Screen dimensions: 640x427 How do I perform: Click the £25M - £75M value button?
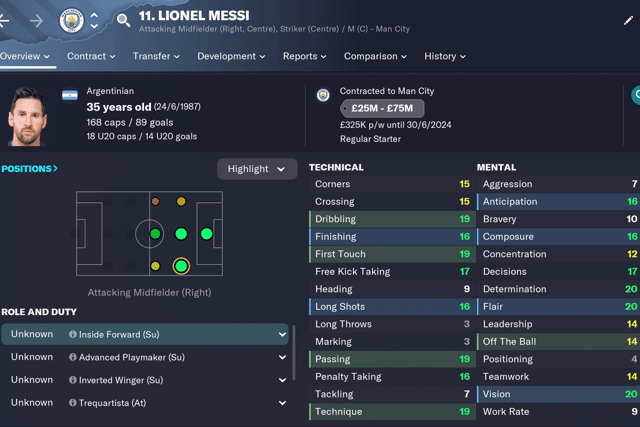coord(382,109)
